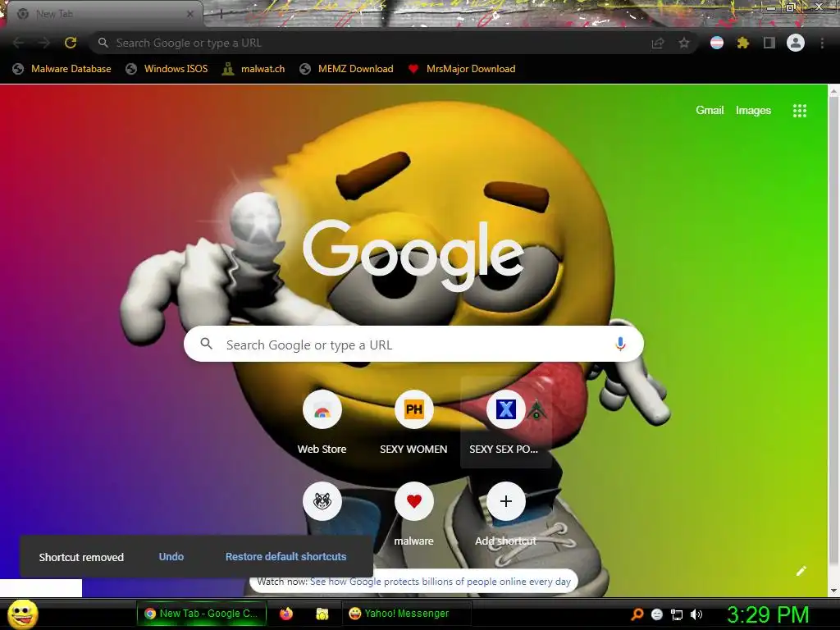Open the Malware Database bookmark
This screenshot has height=630, width=840.
pos(62,69)
